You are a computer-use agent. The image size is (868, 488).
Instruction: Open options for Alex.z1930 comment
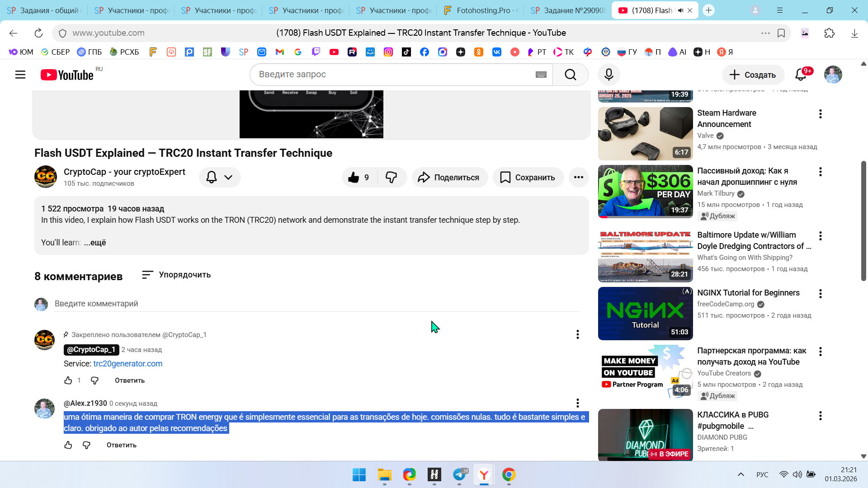pyautogui.click(x=577, y=403)
